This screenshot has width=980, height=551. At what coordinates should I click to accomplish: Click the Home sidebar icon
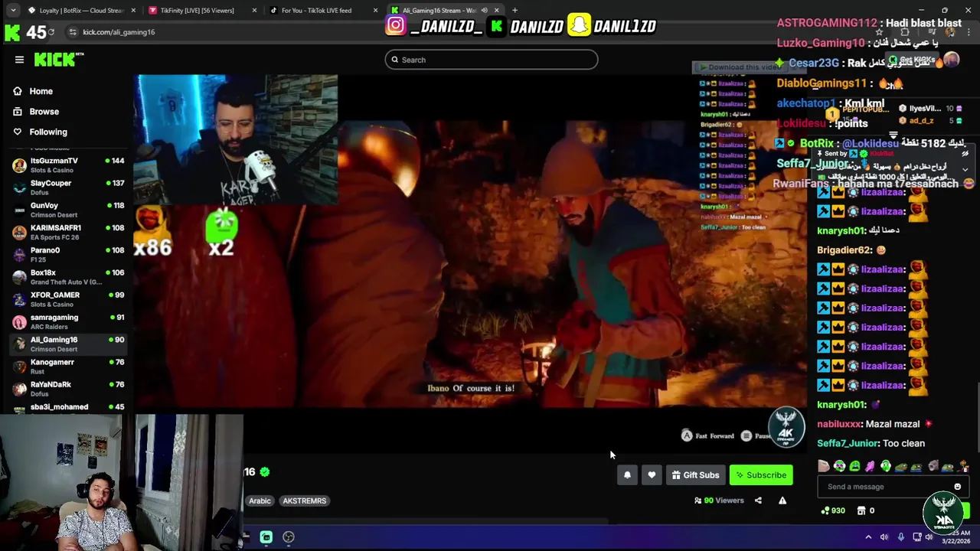18,91
